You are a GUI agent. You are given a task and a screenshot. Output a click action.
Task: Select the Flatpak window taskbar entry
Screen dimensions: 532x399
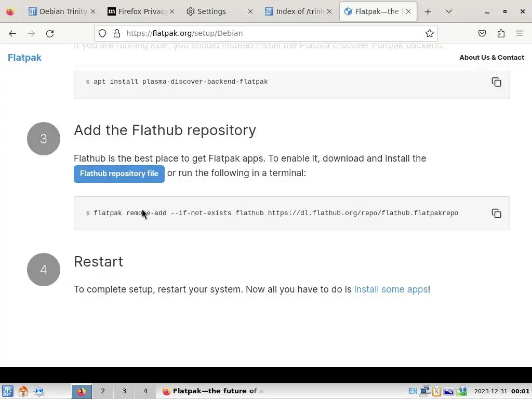(x=214, y=391)
